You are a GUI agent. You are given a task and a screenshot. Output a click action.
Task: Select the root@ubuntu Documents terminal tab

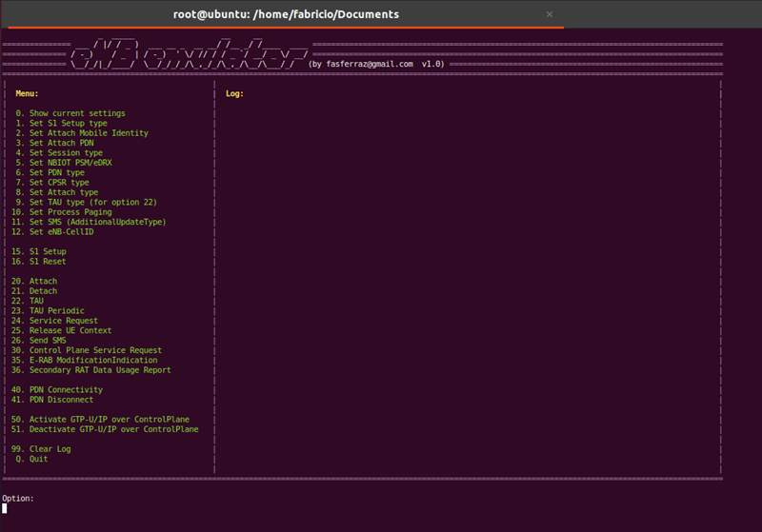point(286,14)
